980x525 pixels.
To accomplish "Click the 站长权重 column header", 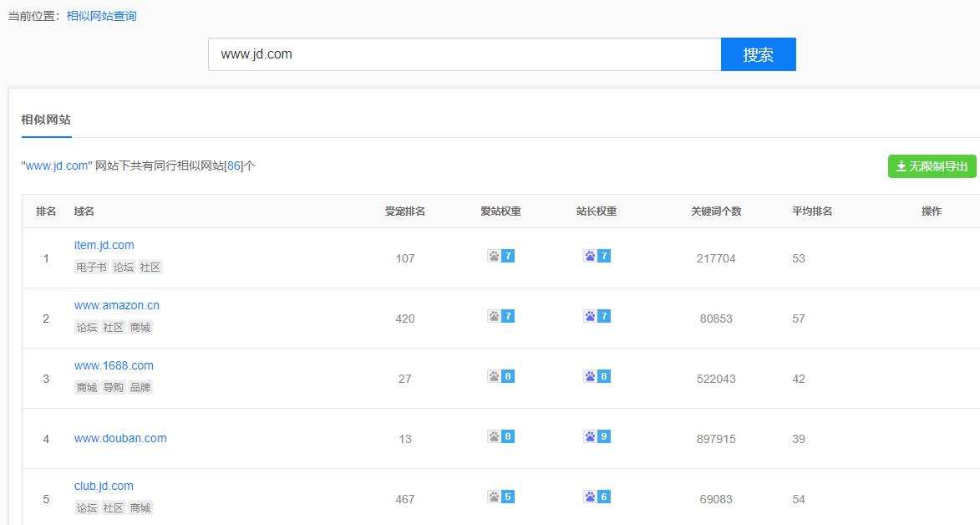I will (597, 212).
